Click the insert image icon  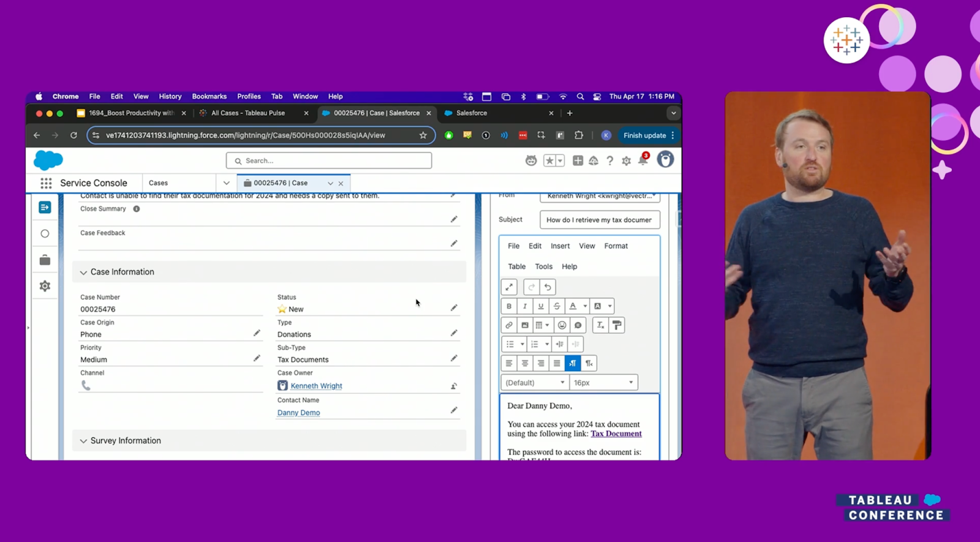(x=525, y=325)
